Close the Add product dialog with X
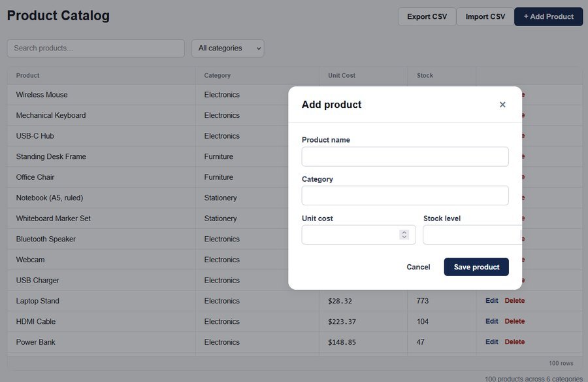The height and width of the screenshot is (382, 588). click(x=502, y=105)
